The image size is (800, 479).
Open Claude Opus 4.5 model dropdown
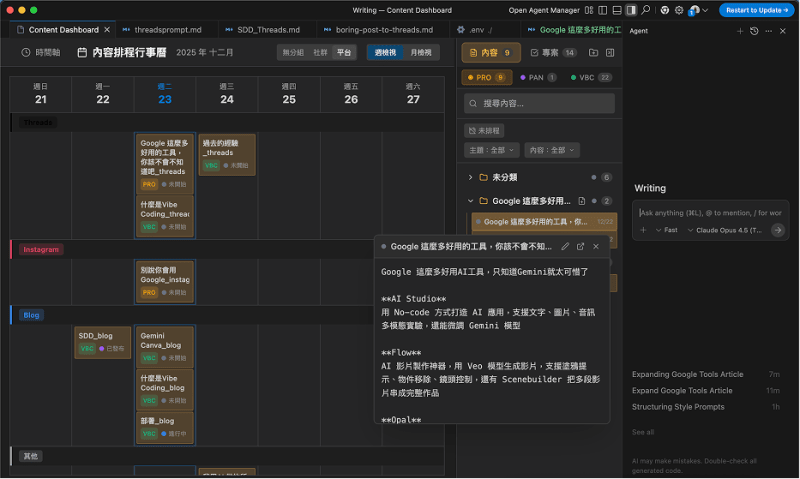(724, 231)
